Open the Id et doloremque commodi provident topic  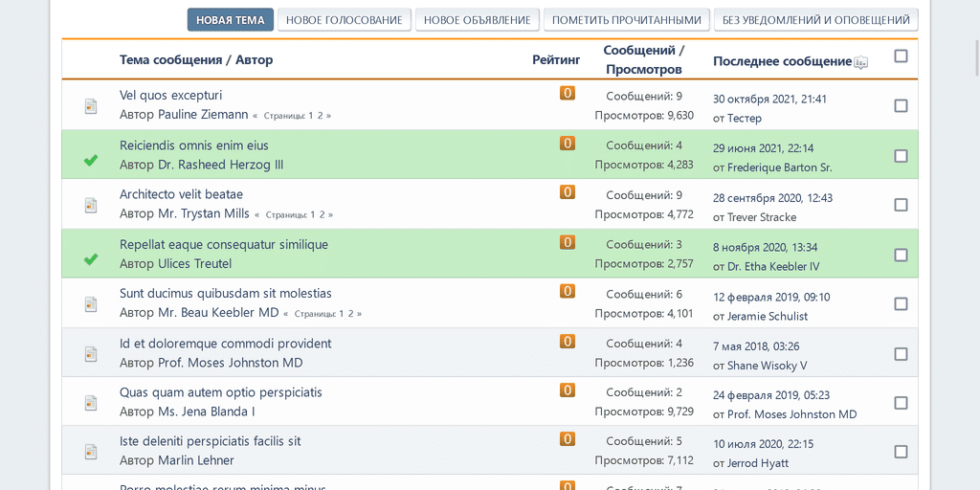[x=225, y=344]
